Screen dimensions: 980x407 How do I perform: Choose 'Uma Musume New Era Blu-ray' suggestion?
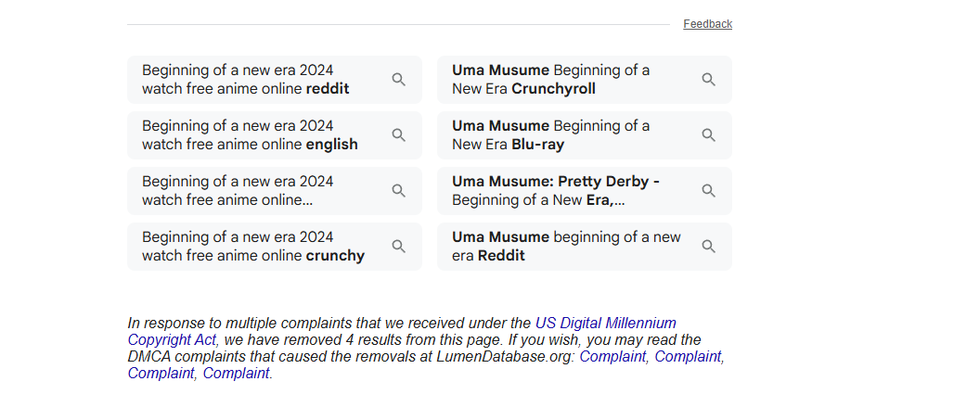[585, 134]
